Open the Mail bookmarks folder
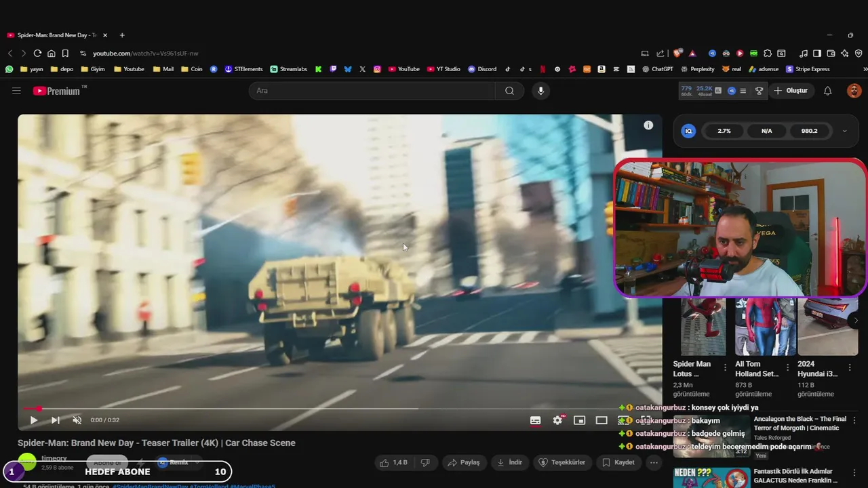The height and width of the screenshot is (488, 868). (x=163, y=69)
